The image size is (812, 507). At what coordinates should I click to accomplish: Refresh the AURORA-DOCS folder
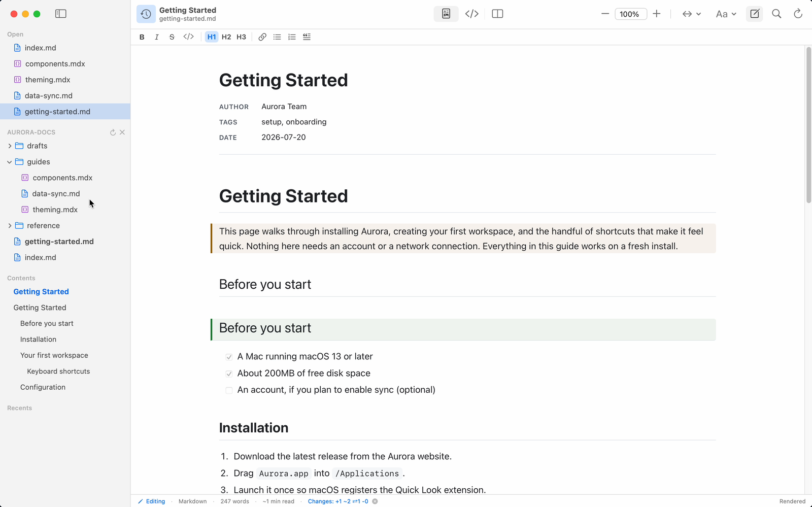tap(113, 132)
